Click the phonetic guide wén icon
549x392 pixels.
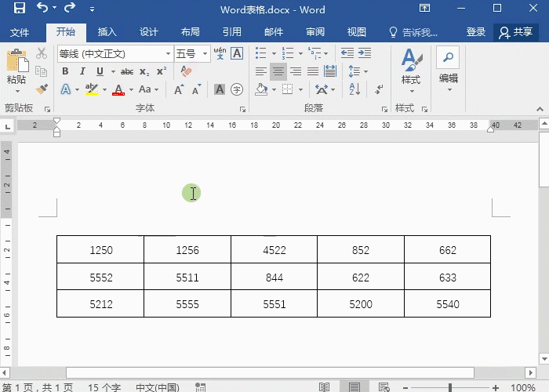click(x=220, y=53)
